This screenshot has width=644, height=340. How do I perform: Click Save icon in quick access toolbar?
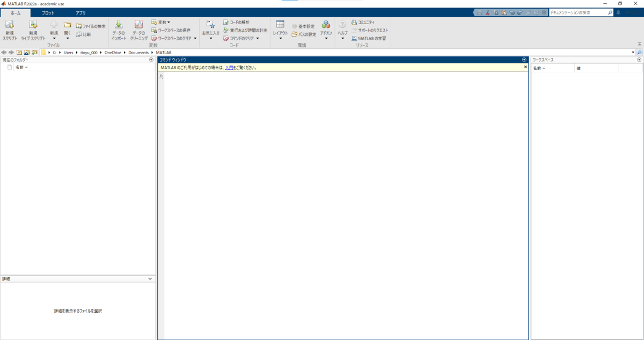click(479, 12)
